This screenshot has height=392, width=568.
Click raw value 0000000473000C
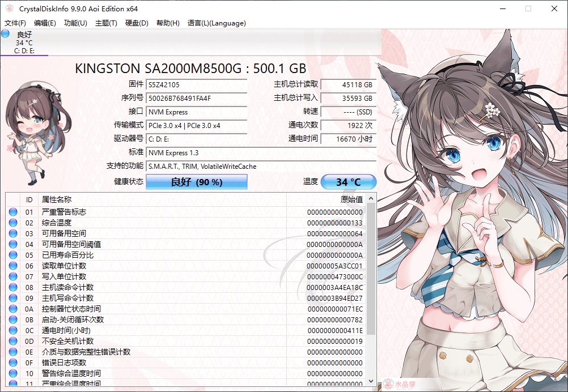pyautogui.click(x=334, y=277)
